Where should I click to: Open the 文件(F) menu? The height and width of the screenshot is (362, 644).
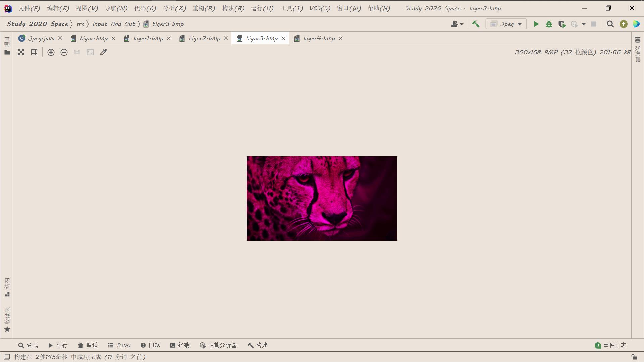pos(29,8)
